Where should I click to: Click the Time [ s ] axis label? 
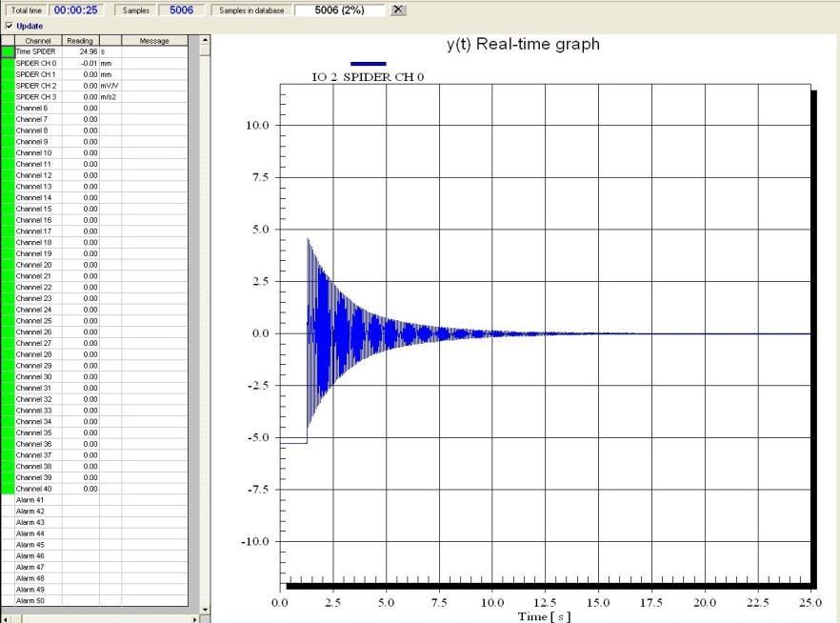point(544,616)
